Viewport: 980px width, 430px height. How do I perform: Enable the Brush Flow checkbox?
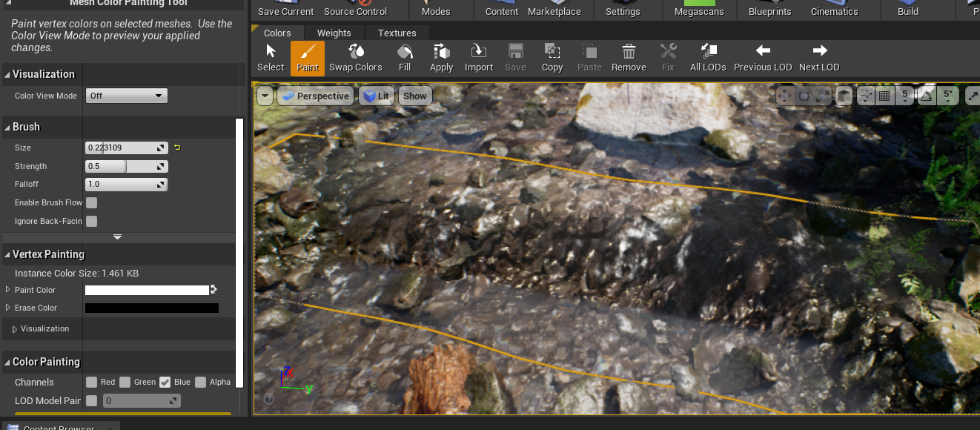click(x=91, y=202)
